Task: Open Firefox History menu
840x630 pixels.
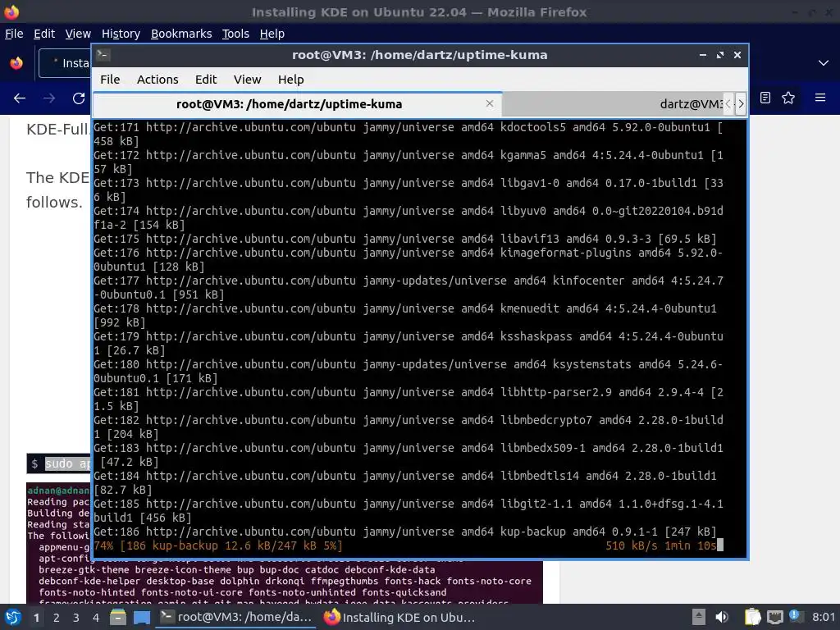Action: tap(121, 34)
